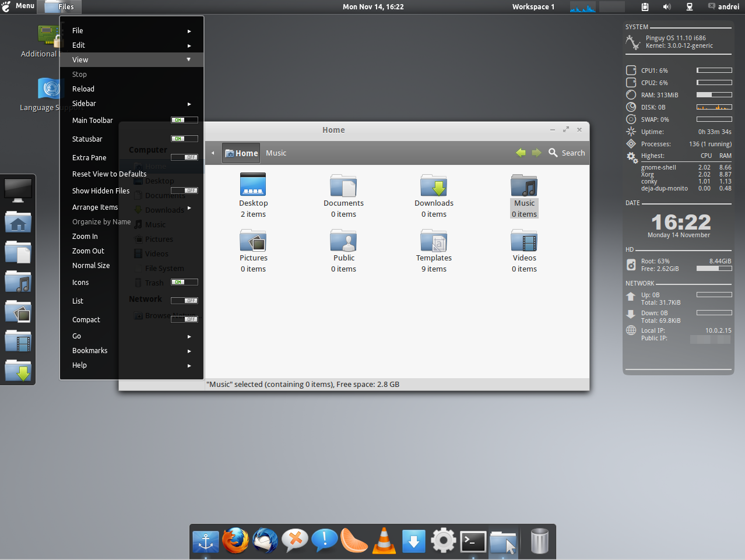Image resolution: width=745 pixels, height=560 pixels.
Task: Open the Public folder icon
Action: 343,240
